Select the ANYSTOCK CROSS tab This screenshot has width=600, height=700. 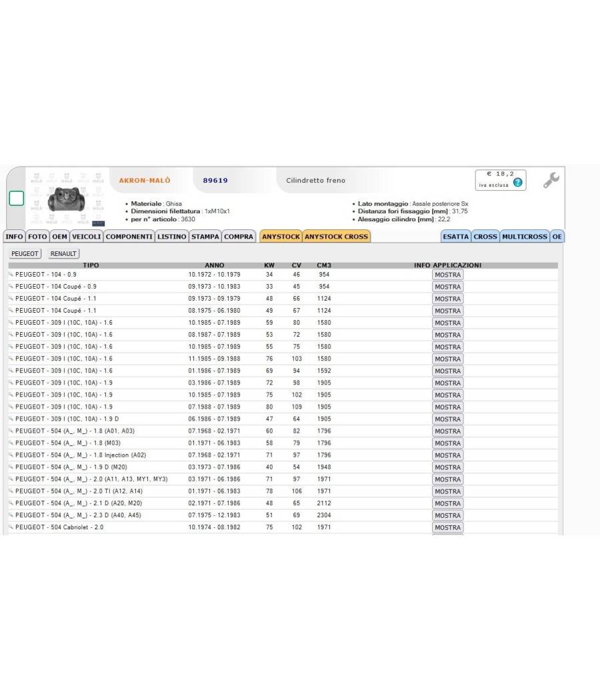(x=337, y=237)
